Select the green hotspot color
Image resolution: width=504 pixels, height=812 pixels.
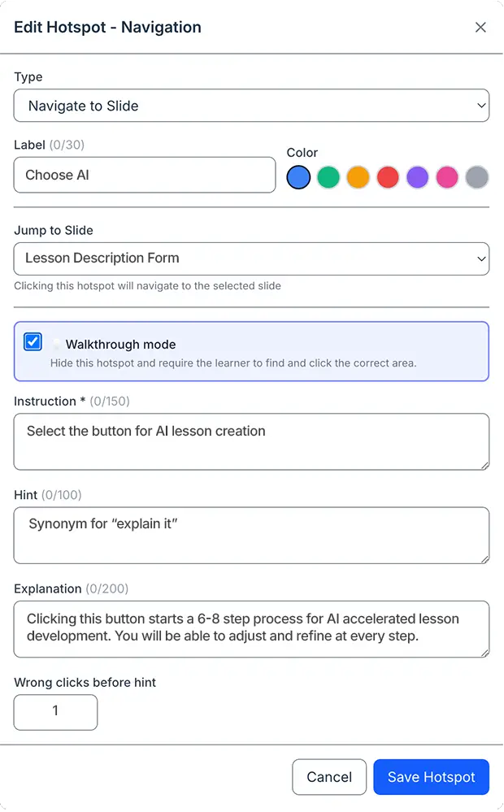point(328,176)
